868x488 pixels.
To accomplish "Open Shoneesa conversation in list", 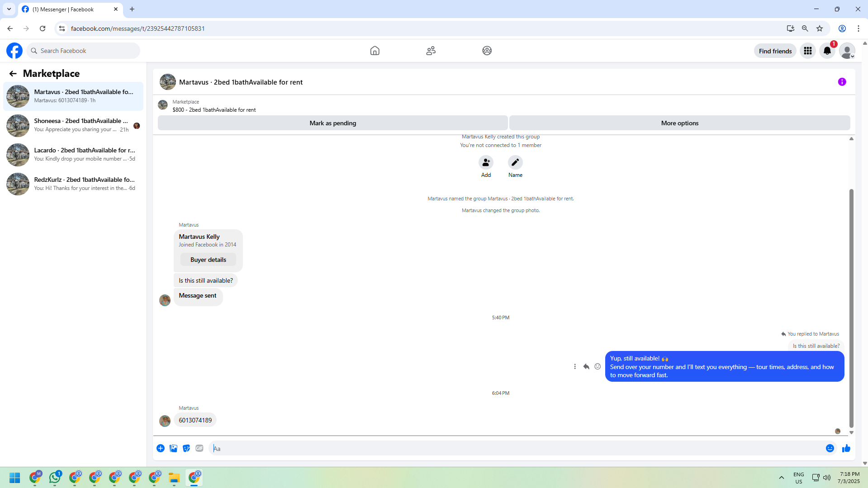I will pos(73,125).
